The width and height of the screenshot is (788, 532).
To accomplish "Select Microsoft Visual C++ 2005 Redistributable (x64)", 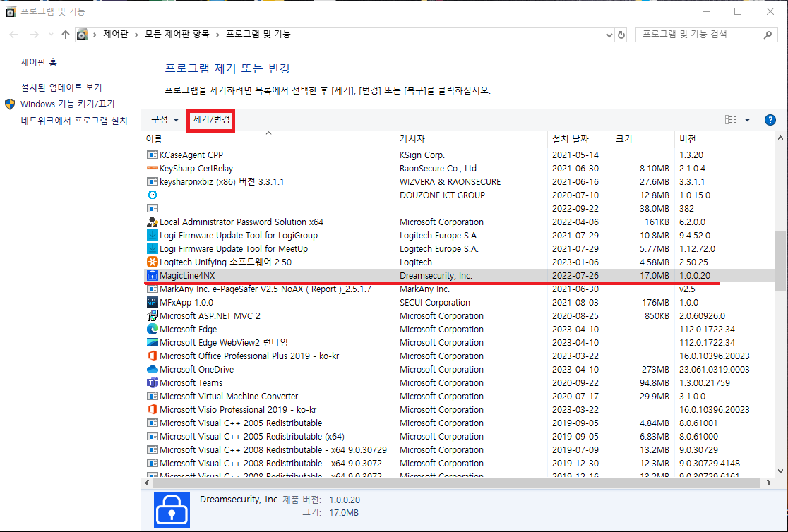I will (x=459, y=436).
